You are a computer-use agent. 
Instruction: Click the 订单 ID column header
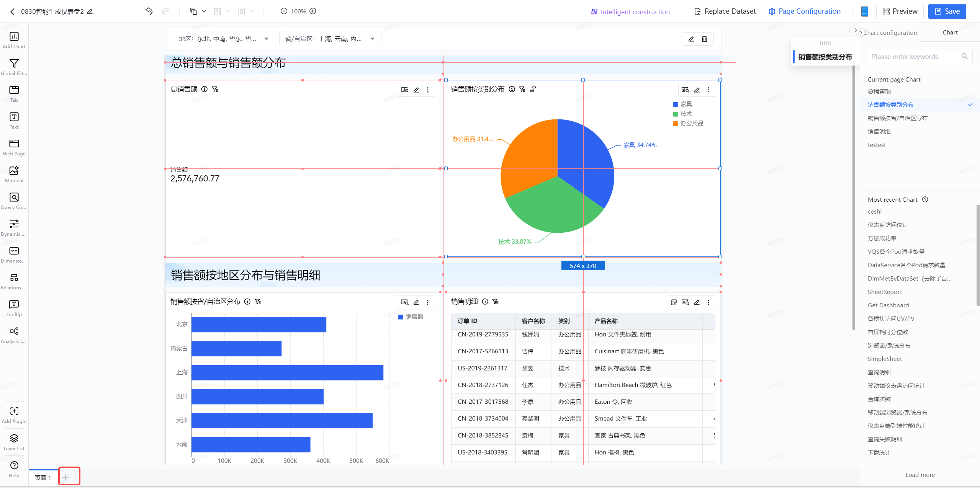[483, 321]
